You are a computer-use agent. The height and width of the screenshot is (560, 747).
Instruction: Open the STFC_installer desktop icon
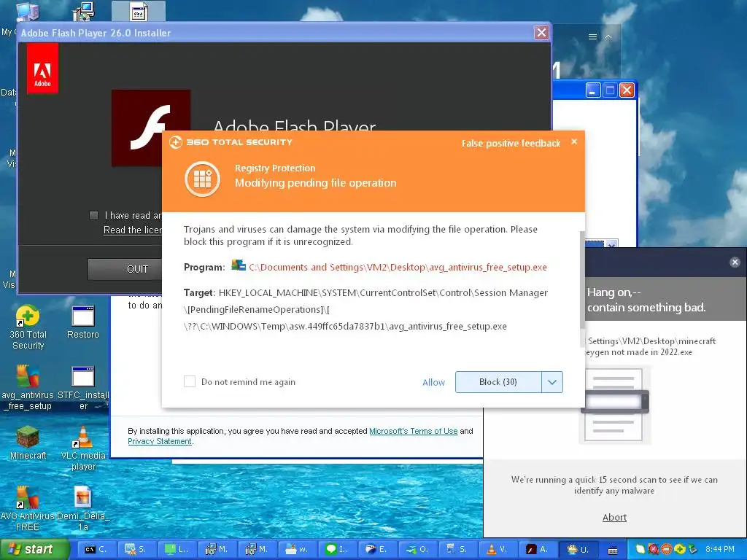83,388
